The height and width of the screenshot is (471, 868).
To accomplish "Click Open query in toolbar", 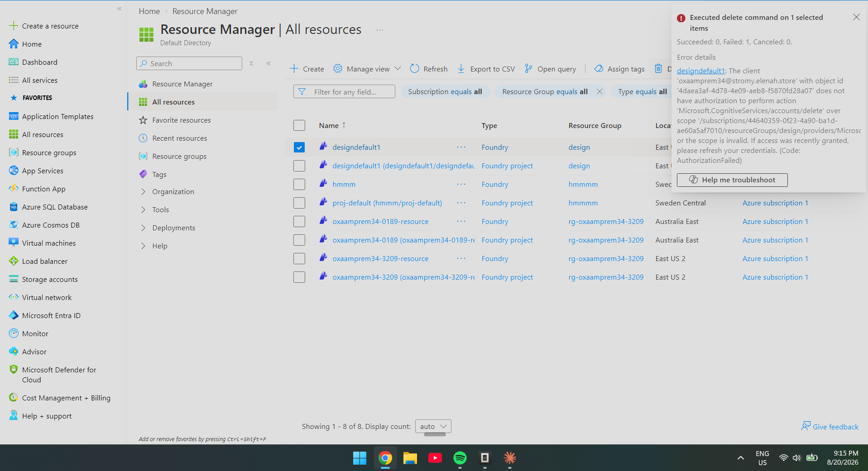I will [x=550, y=69].
